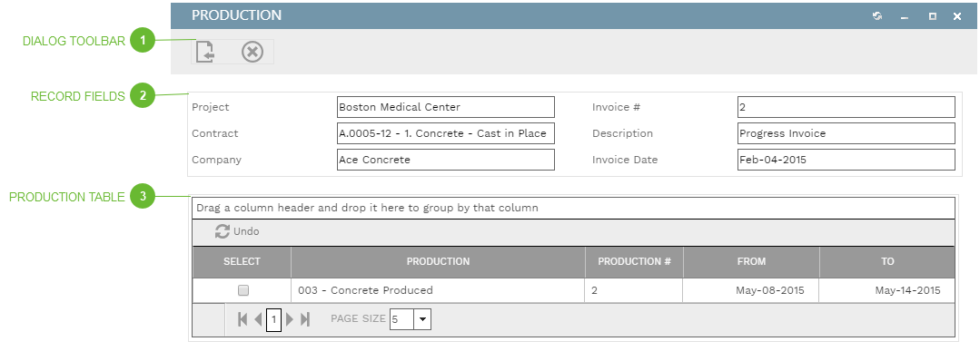This screenshot has height=361, width=980.
Task: Click the current page number box
Action: [x=273, y=320]
